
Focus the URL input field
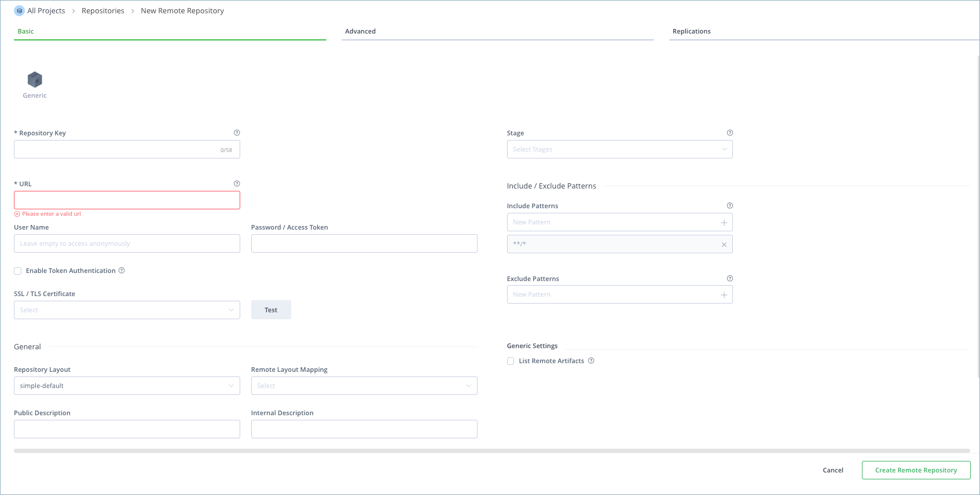[127, 200]
